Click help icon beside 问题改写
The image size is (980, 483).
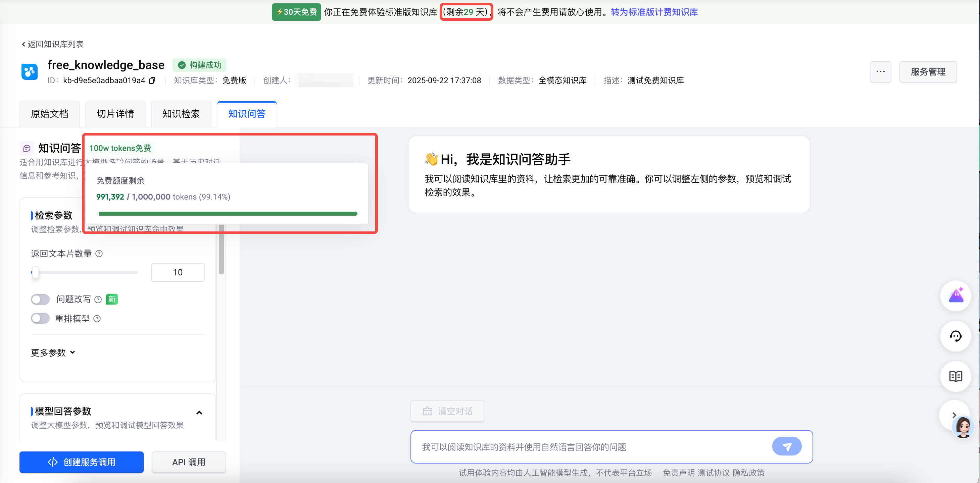98,300
